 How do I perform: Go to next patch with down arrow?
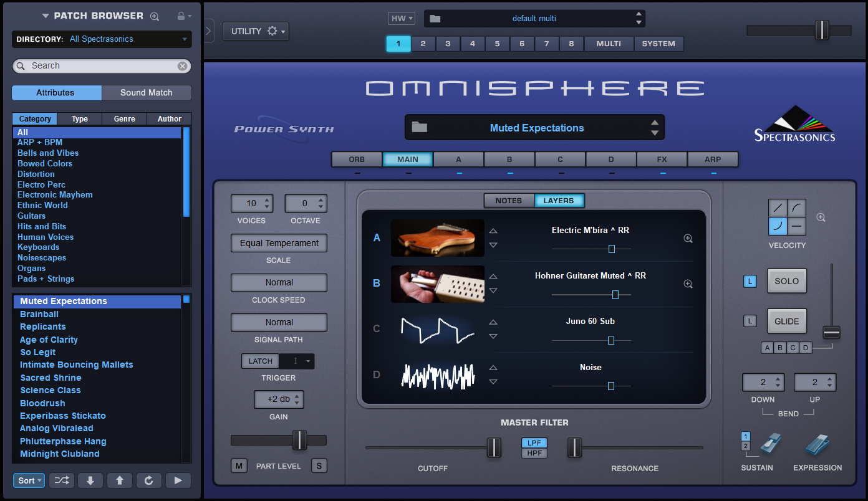tap(90, 480)
